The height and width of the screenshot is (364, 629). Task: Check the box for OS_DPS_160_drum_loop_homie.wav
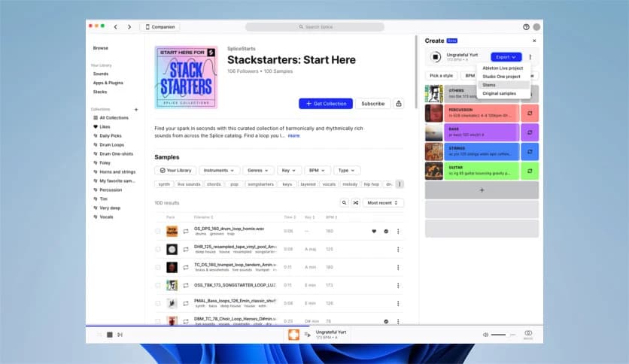(158, 231)
